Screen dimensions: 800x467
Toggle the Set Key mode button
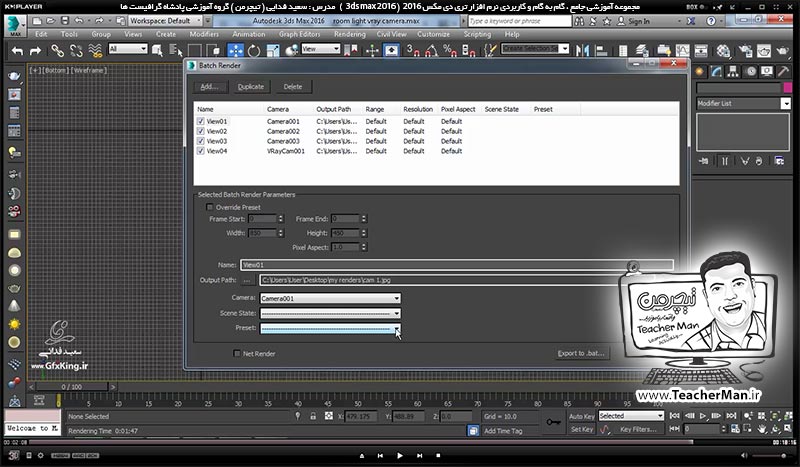(582, 429)
